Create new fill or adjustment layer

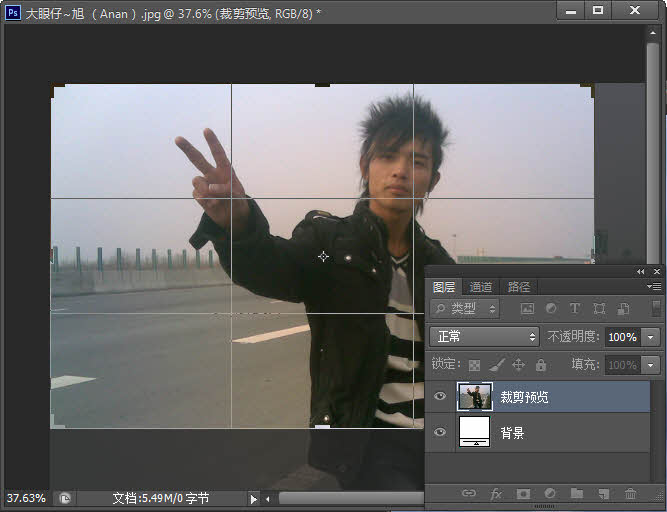(549, 494)
